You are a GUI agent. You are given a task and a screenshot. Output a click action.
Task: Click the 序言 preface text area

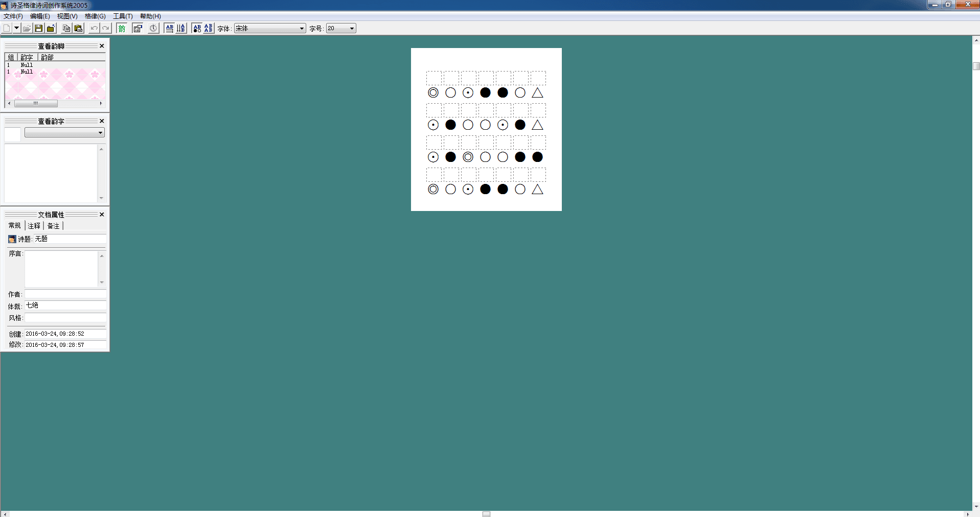pyautogui.click(x=61, y=269)
